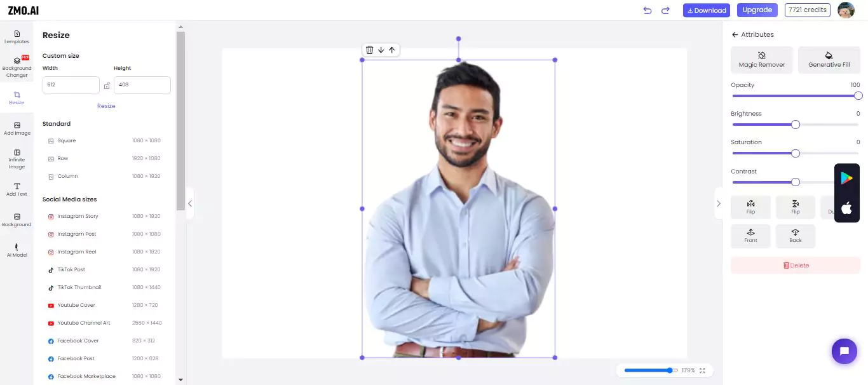Click the Download button
The width and height of the screenshot is (868, 385).
point(706,10)
